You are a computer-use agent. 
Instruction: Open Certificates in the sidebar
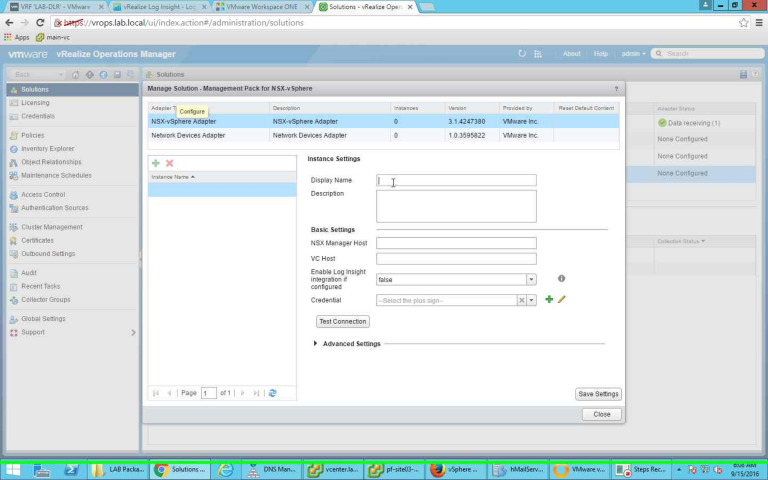(x=37, y=240)
